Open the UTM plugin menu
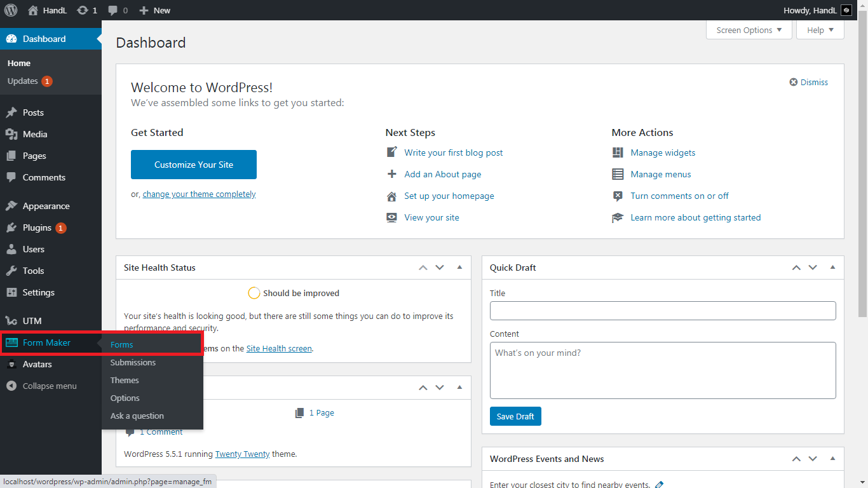Viewport: 868px width, 488px height. 32,321
